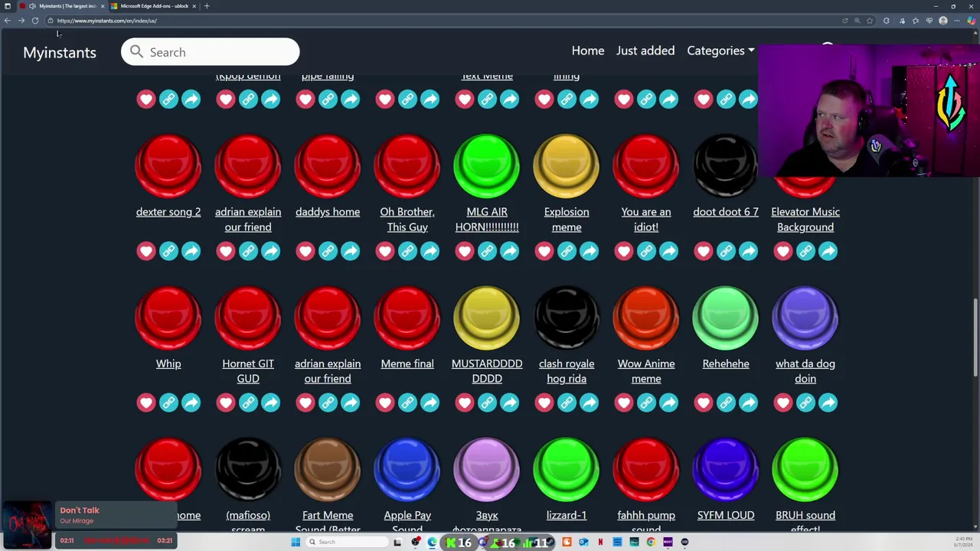This screenshot has width=980, height=551.
Task: Share the Meme final sound
Action: click(x=430, y=403)
